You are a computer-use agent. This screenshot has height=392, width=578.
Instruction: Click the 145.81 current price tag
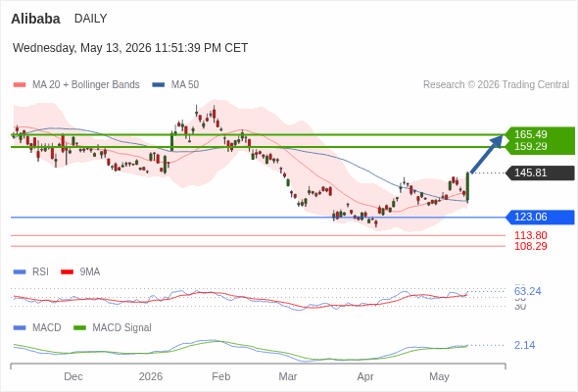coord(541,172)
